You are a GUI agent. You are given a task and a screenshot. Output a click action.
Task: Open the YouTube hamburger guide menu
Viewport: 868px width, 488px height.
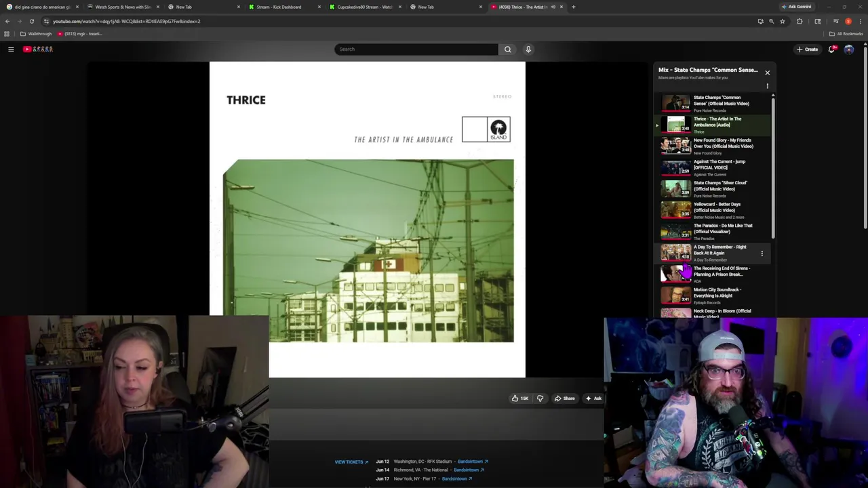click(x=11, y=49)
